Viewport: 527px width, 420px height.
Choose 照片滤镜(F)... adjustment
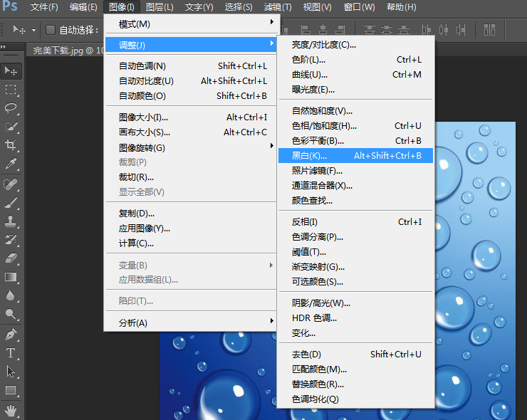tap(355, 171)
